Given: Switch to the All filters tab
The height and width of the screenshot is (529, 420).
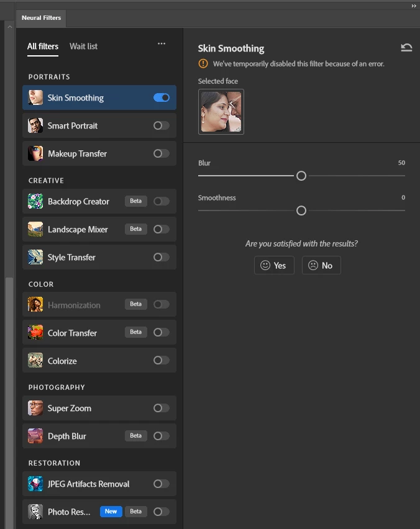Looking at the screenshot, I should pyautogui.click(x=43, y=46).
